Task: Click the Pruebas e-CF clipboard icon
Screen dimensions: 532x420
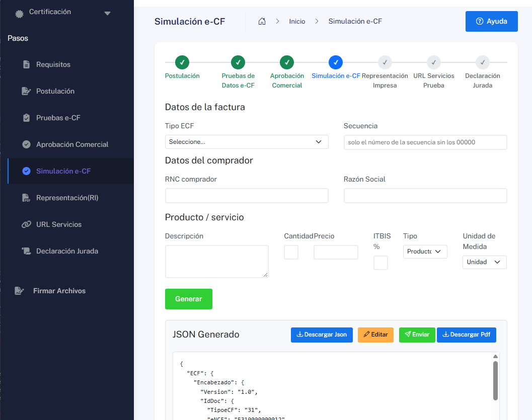Action: (x=26, y=118)
